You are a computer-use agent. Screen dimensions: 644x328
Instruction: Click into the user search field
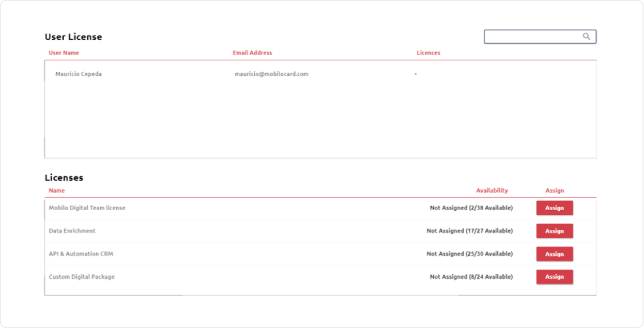(x=532, y=37)
